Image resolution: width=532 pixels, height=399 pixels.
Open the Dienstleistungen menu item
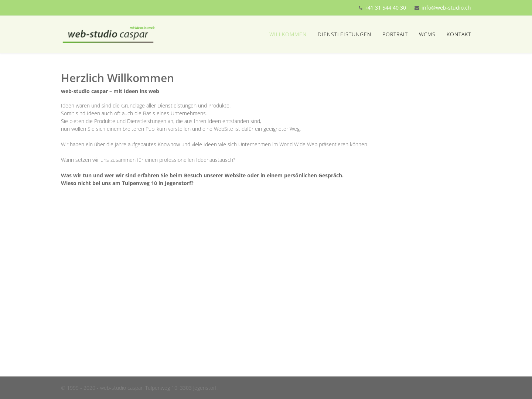coord(344,34)
